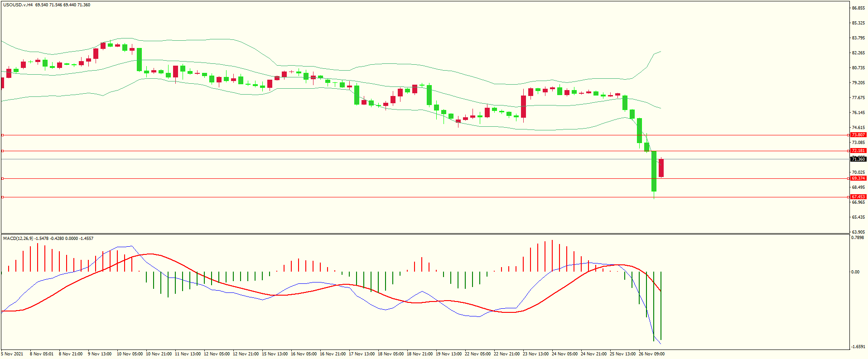Image resolution: width=868 pixels, height=359 pixels.
Task: Click left anchor handle of 73.807 line
Action: (x=2, y=135)
